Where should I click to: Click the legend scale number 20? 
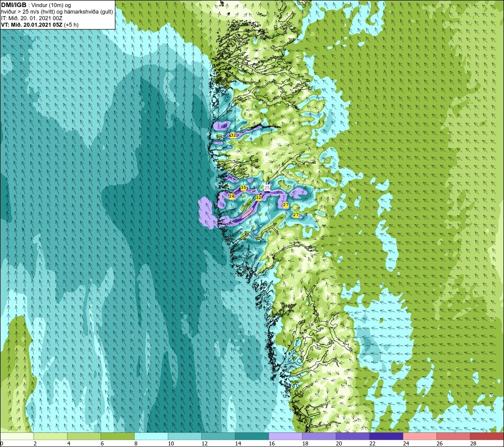[339, 443]
